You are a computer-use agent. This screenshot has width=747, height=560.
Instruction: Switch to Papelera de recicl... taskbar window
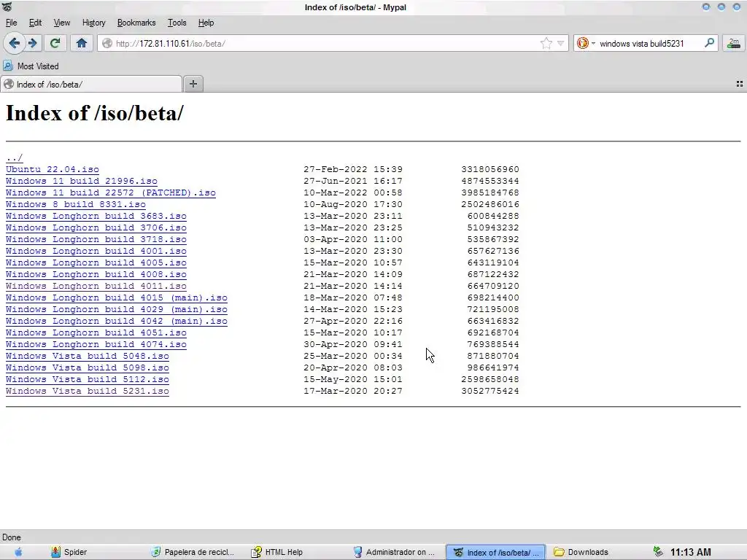193,552
